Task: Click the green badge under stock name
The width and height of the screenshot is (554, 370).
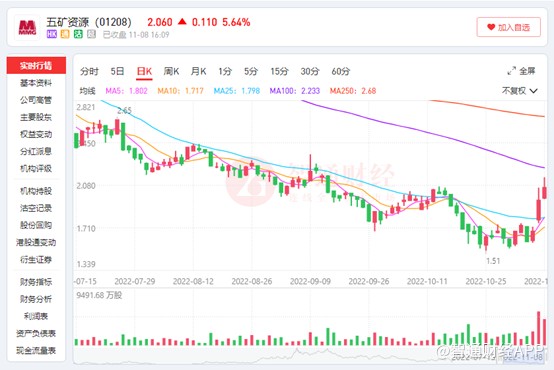Action: [78, 34]
